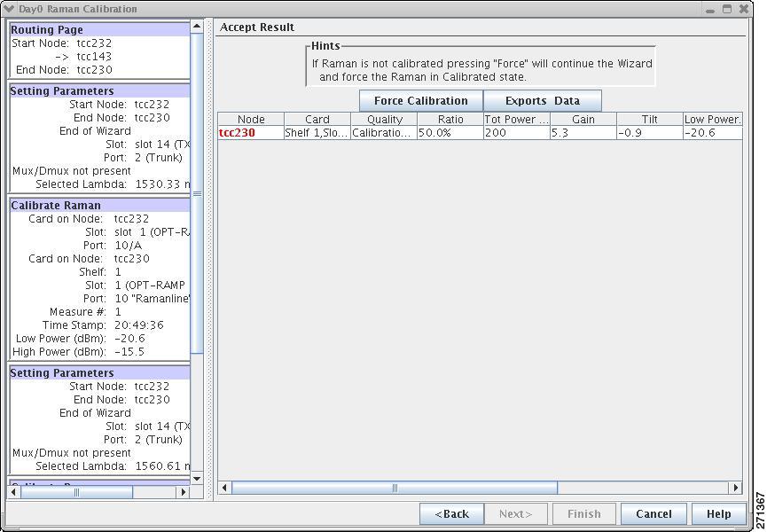Click the Force Calibration button

(420, 101)
